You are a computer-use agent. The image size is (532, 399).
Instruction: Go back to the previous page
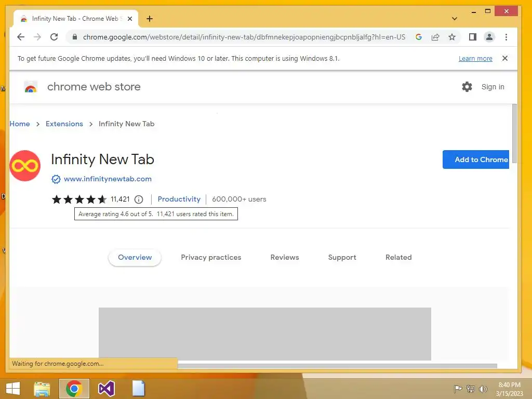[x=21, y=37]
